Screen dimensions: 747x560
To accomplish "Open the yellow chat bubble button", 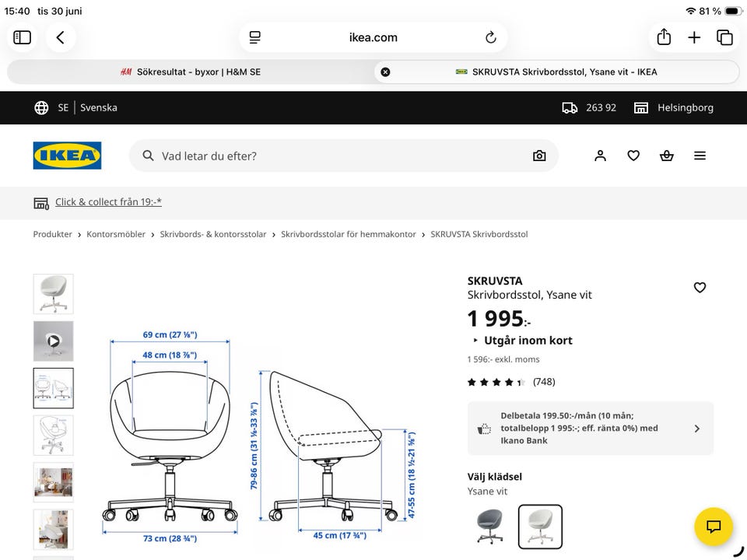I will coord(714,527).
